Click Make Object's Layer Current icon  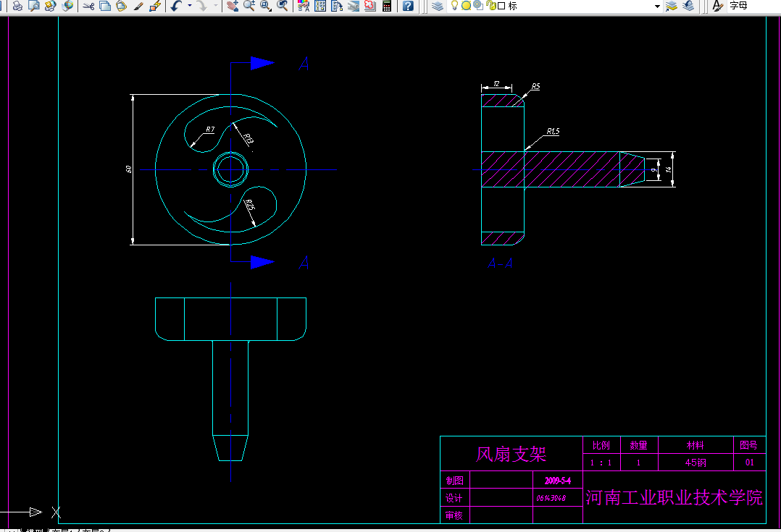point(672,6)
